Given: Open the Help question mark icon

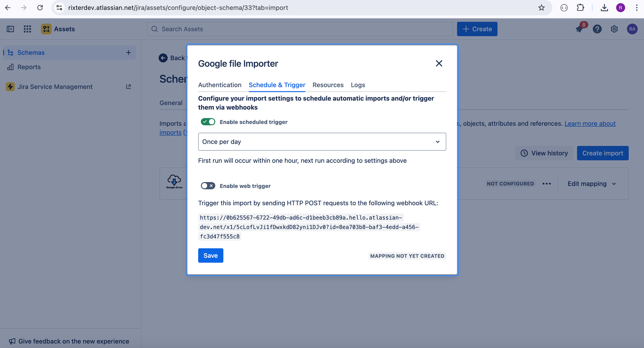Looking at the screenshot, I should click(x=597, y=29).
